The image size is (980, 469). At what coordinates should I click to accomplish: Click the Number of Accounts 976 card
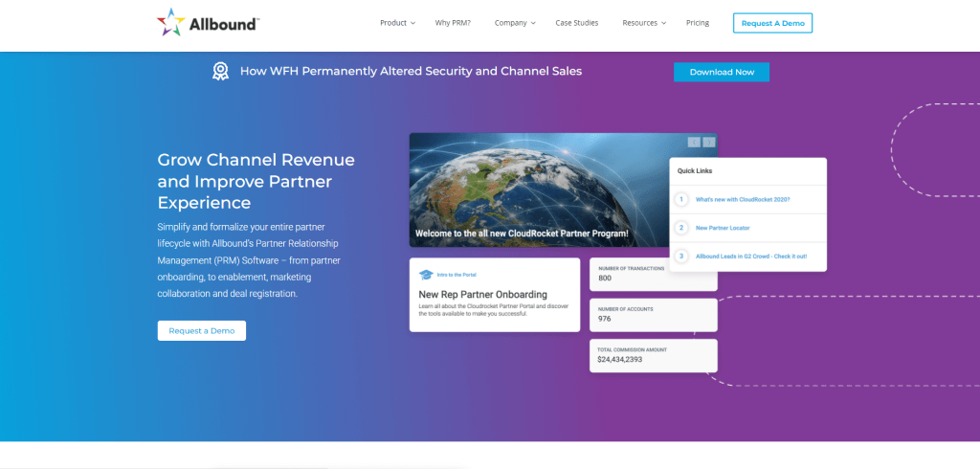tap(653, 315)
